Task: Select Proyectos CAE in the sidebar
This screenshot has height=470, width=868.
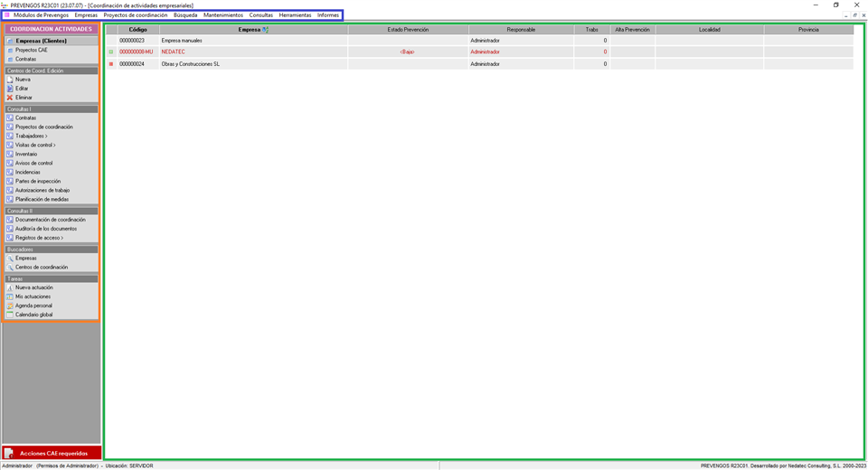Action: 31,51
